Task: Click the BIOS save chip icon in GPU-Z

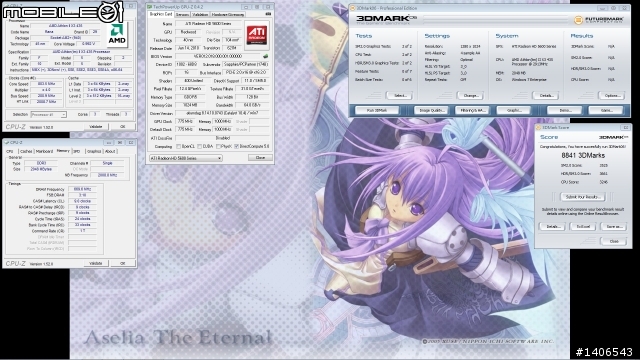Action: click(x=266, y=56)
